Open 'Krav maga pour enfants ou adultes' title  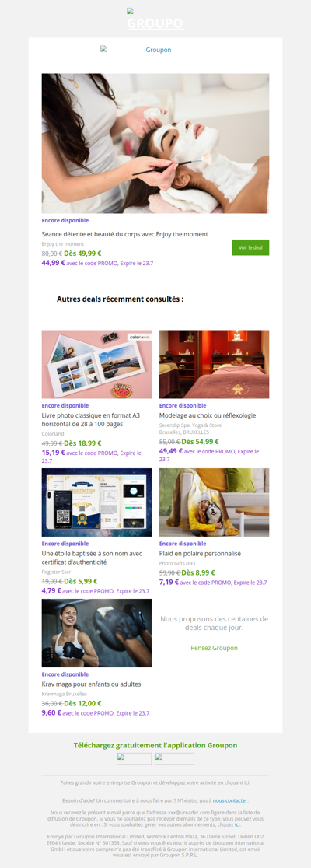pos(91,684)
